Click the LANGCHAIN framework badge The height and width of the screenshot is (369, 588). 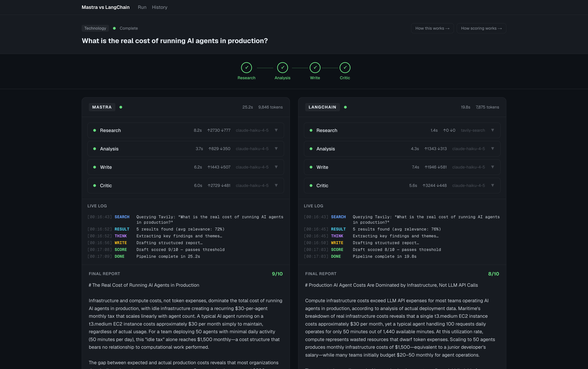point(322,107)
